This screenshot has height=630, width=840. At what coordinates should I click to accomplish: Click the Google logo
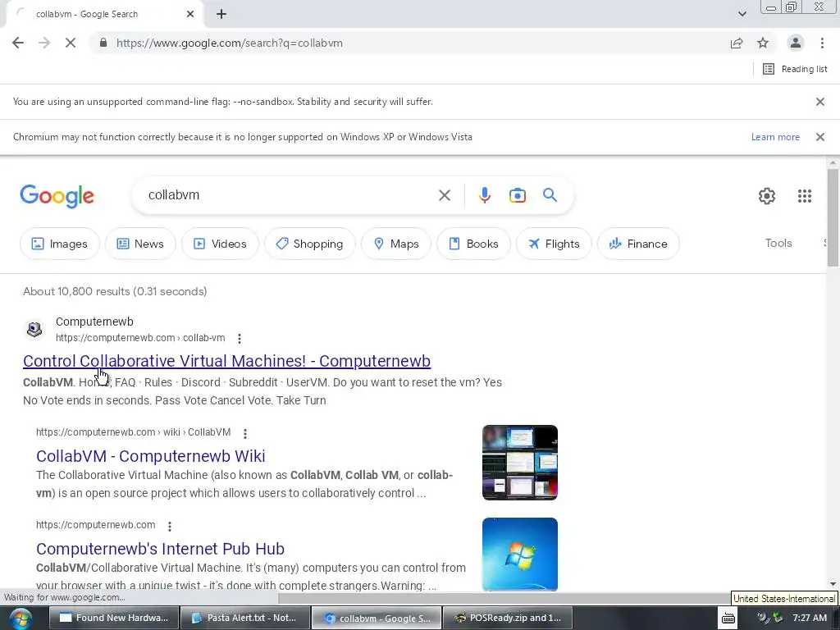57,196
